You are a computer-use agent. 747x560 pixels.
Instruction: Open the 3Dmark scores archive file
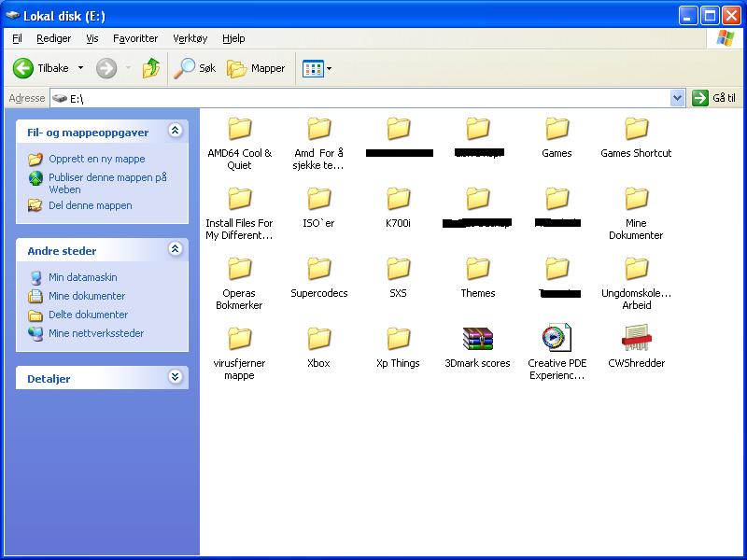pos(477,339)
